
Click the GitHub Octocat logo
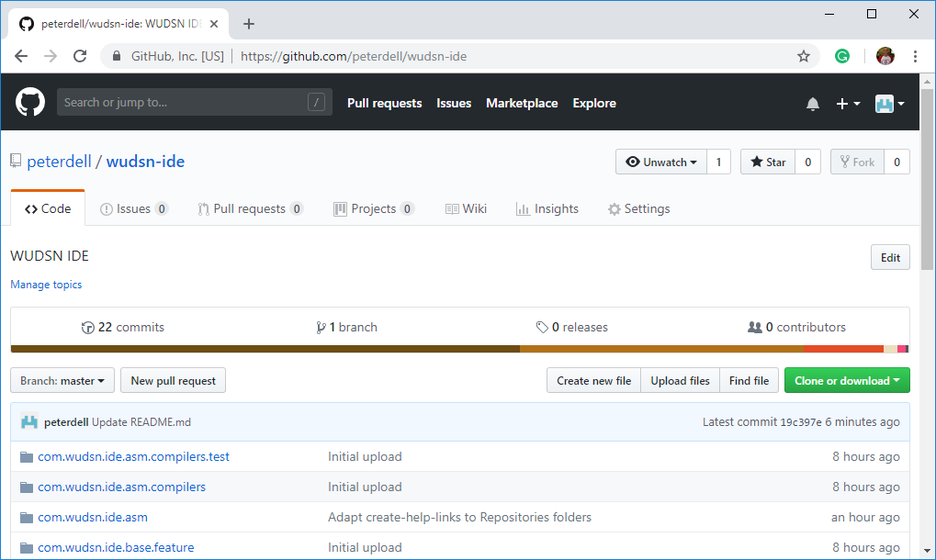click(x=30, y=103)
